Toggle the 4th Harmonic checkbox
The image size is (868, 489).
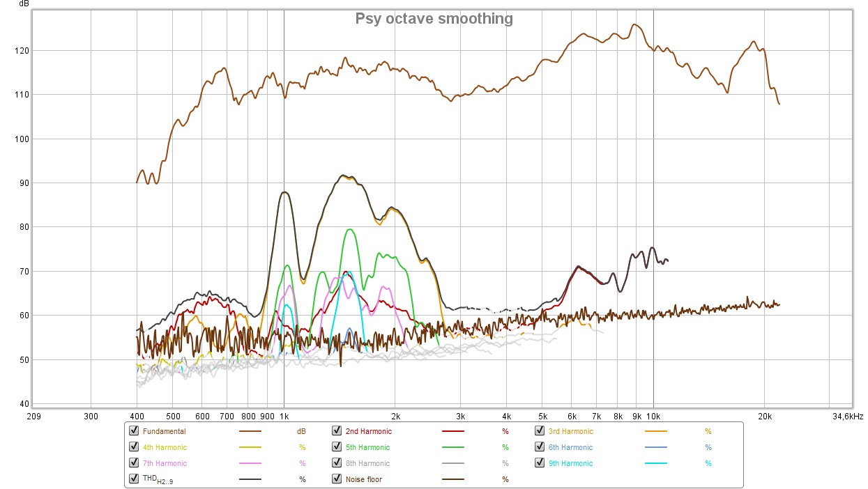(134, 447)
